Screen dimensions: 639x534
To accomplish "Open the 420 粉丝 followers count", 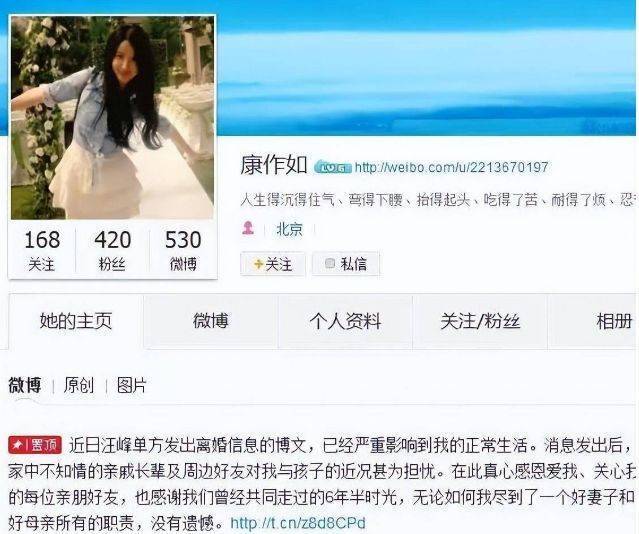I will click(112, 250).
